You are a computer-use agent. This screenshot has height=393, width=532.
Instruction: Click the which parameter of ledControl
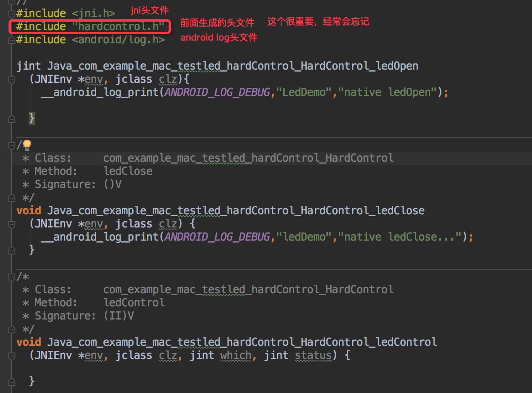[236, 355]
